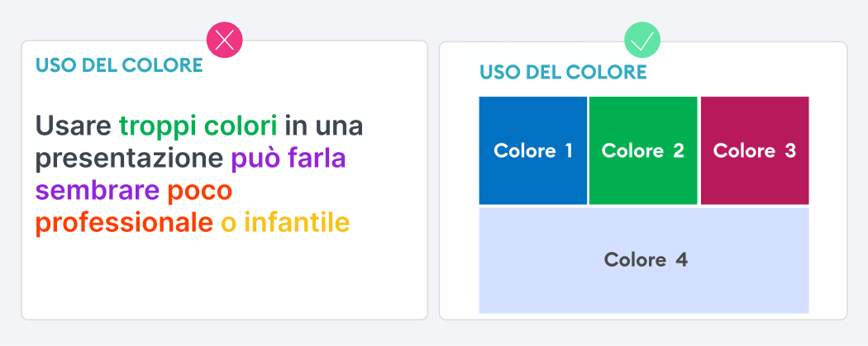Click the right card's USO DEL COLORE heading
The height and width of the screenshot is (346, 868).
tap(563, 72)
